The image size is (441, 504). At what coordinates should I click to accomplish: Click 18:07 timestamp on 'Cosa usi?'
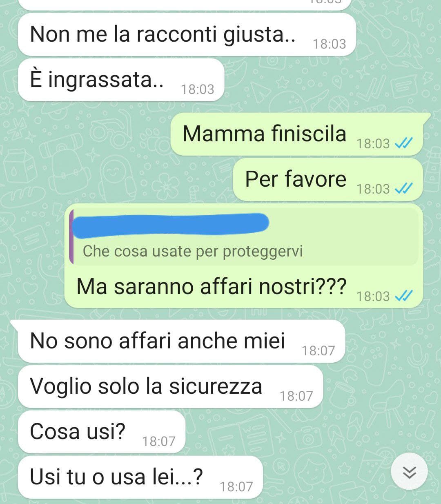click(x=158, y=441)
